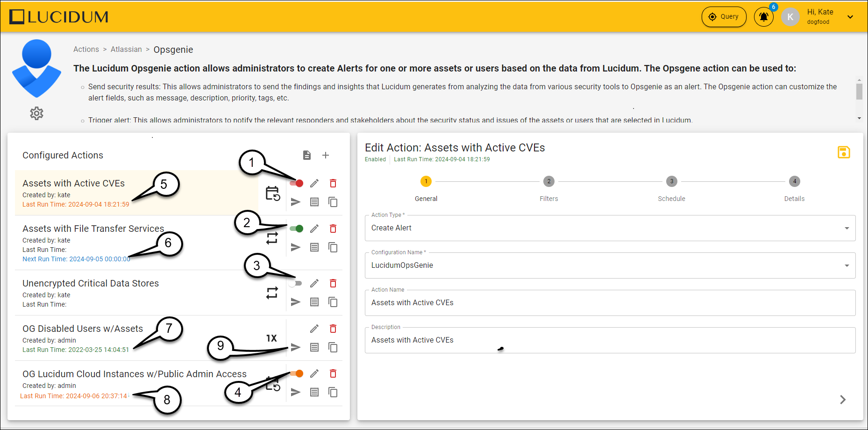Click the Lucidum logo

click(x=59, y=17)
